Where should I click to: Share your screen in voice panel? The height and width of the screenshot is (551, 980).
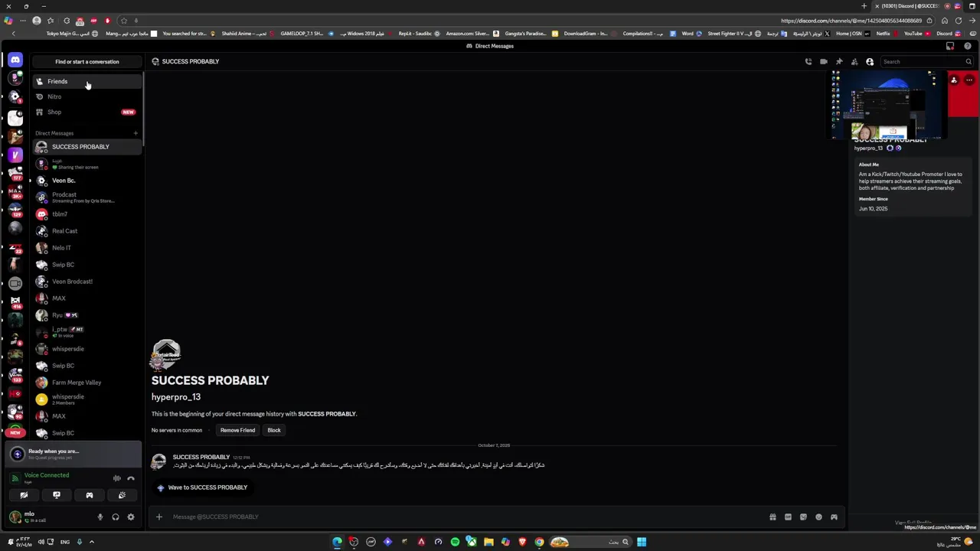tap(57, 495)
